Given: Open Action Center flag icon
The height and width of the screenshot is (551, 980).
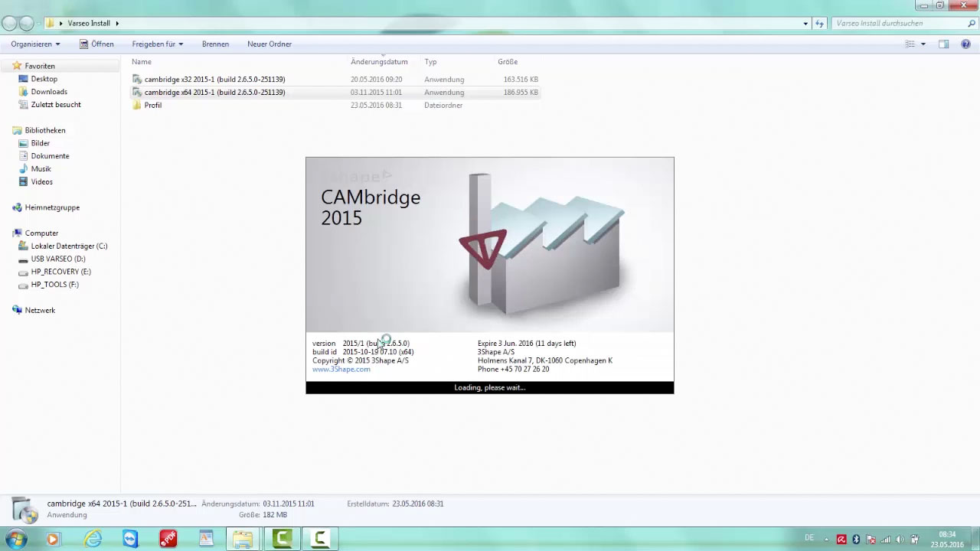Looking at the screenshot, I should 871,540.
